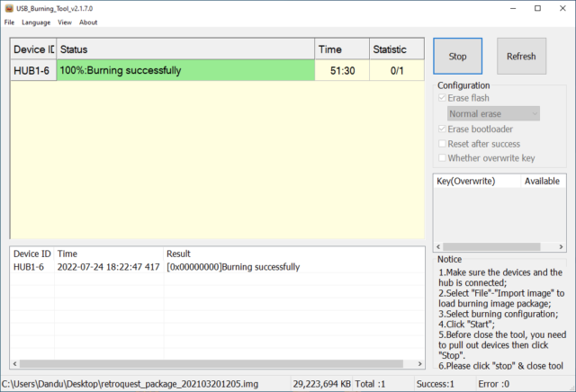Click the 0/1 statistic cell
Viewport: 576px width, 392px height.
point(397,70)
